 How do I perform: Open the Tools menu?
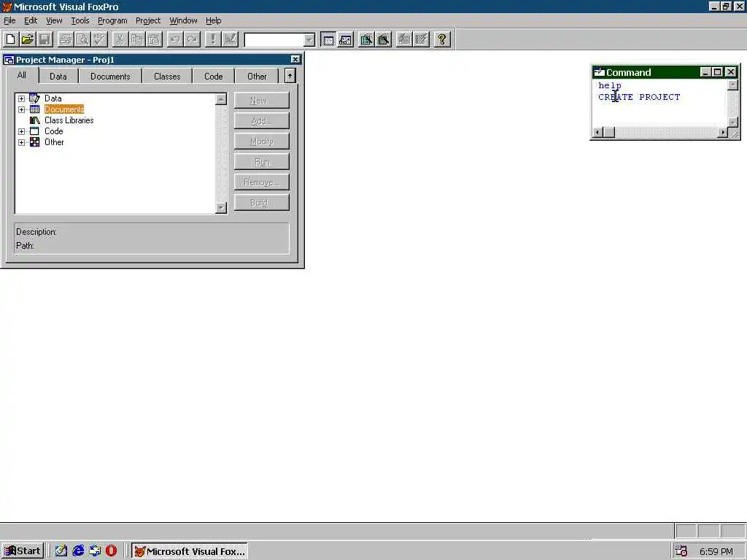(x=80, y=20)
